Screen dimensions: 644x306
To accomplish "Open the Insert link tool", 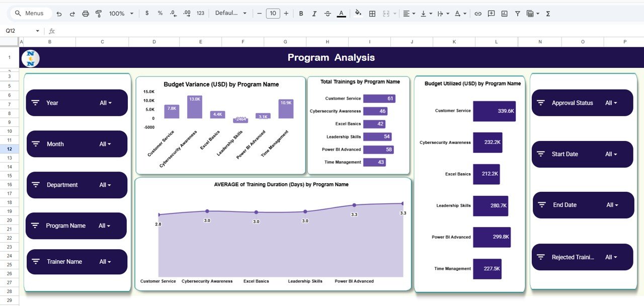I will tap(477, 13).
